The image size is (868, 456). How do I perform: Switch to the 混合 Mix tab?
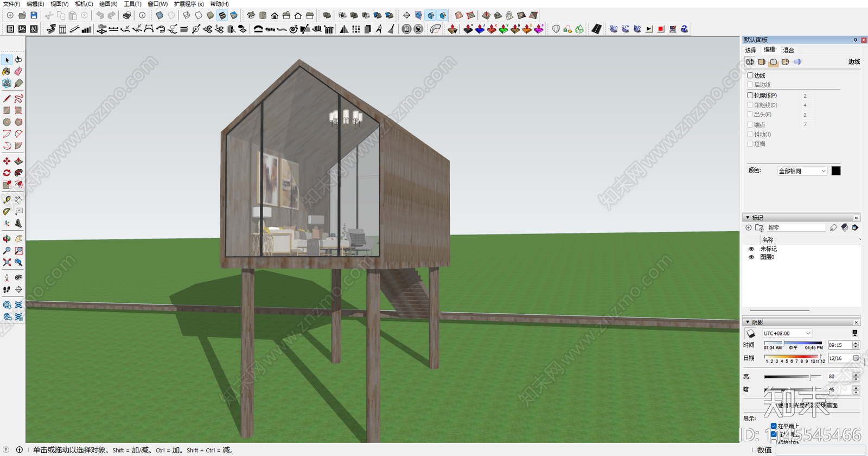coord(788,50)
